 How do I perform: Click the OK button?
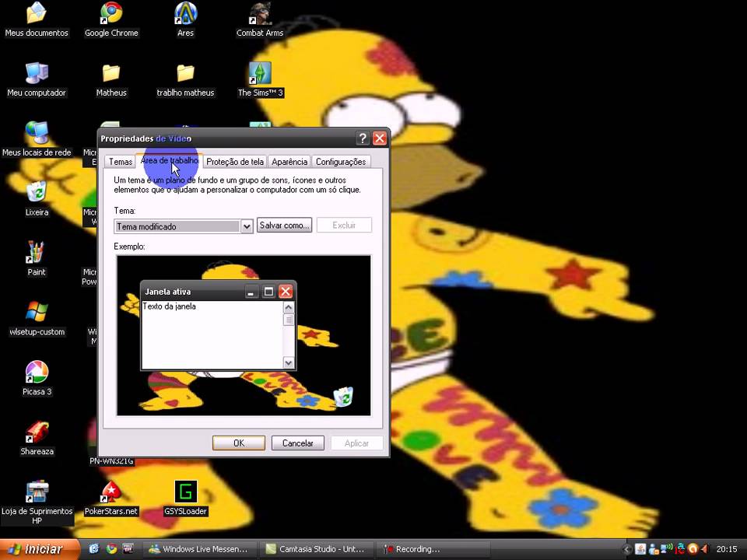click(x=239, y=443)
